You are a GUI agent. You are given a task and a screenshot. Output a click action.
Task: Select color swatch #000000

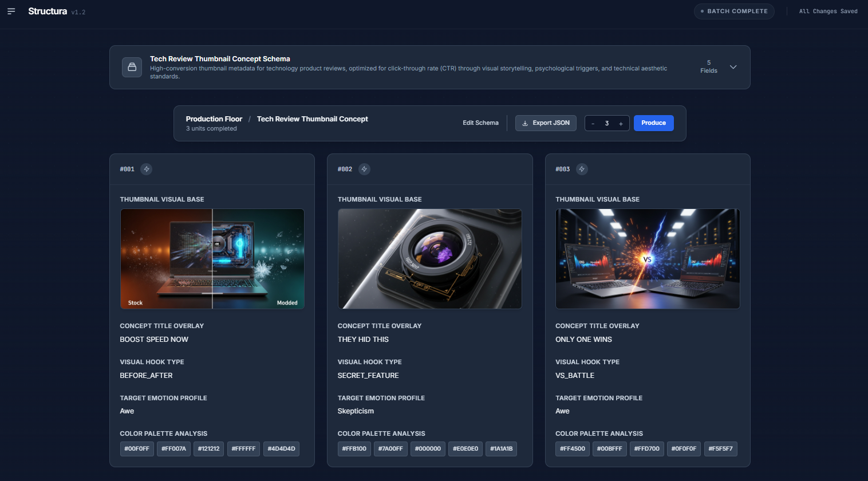point(428,449)
